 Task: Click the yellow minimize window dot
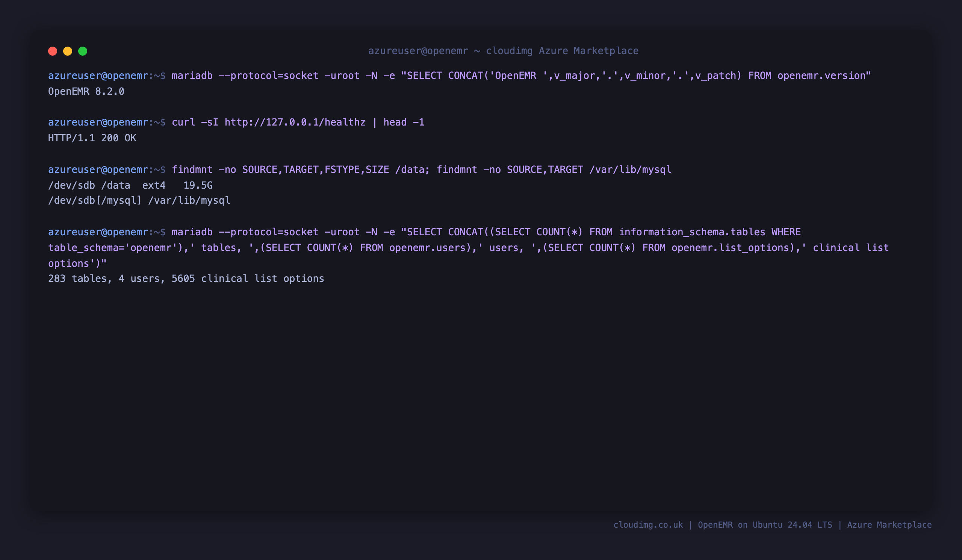tap(68, 51)
